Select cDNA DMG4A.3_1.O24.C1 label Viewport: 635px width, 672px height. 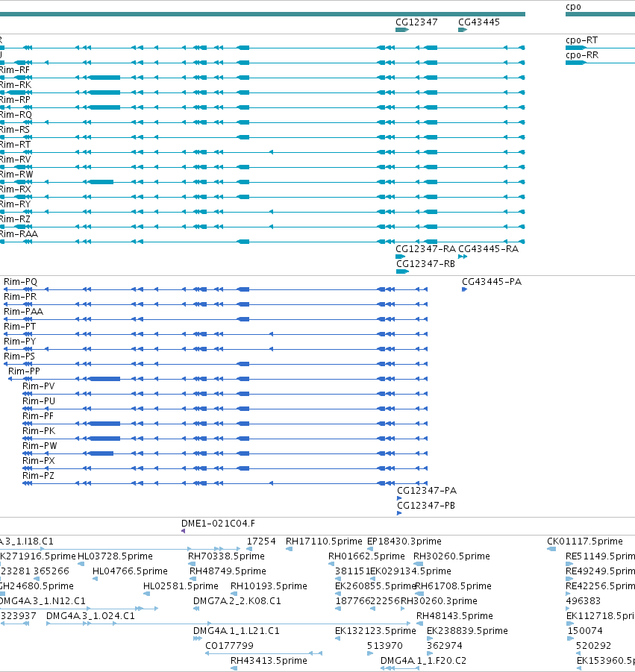90,616
